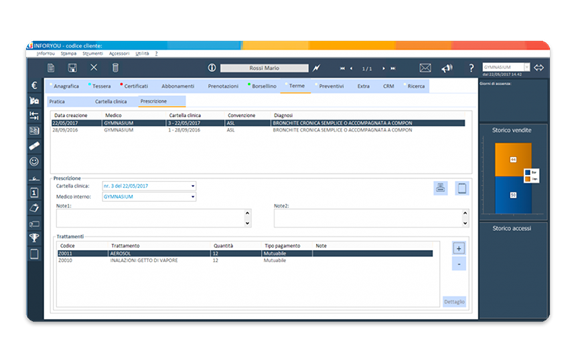Open the Euro sidebar icon
Image resolution: width=576 pixels, height=362 pixels.
point(34,86)
